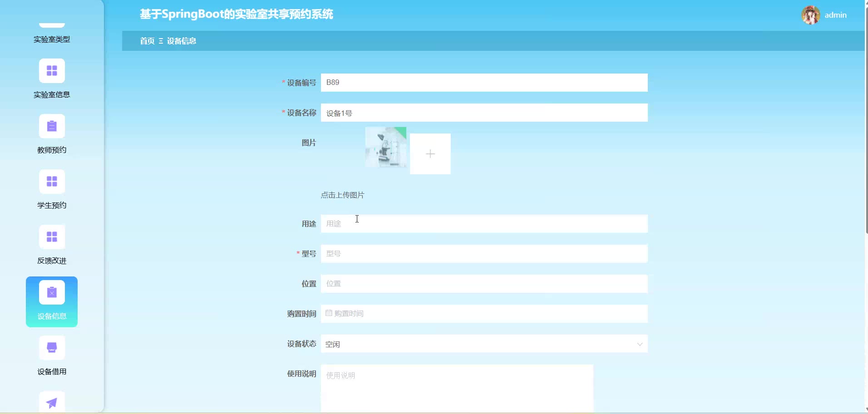The height and width of the screenshot is (414, 868).
Task: Click the 使用说明 field label
Action: 301,374
